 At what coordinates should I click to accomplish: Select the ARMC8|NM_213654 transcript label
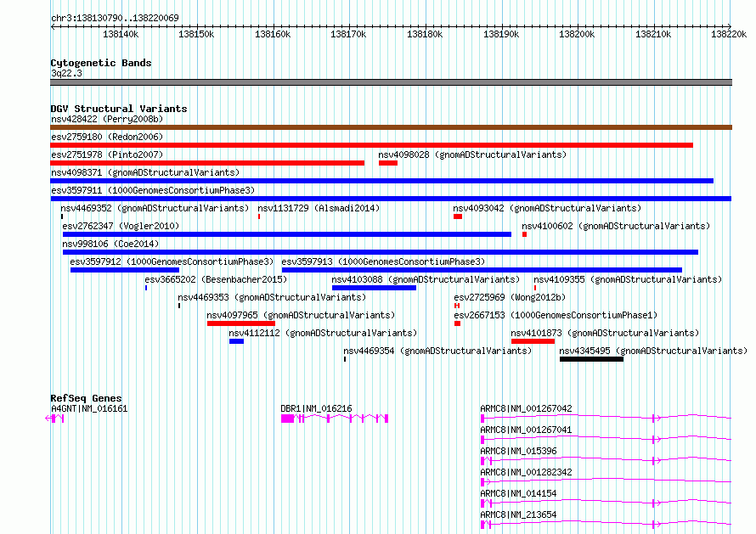(518, 514)
